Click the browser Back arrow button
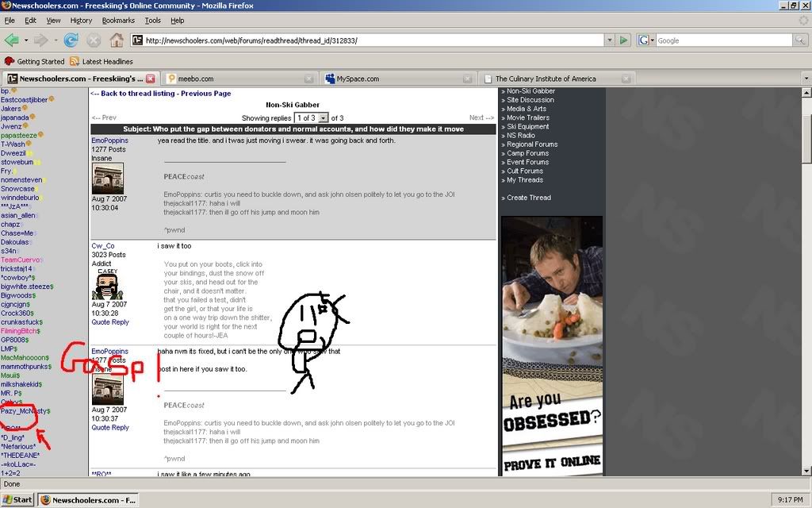The image size is (812, 508). 12,40
